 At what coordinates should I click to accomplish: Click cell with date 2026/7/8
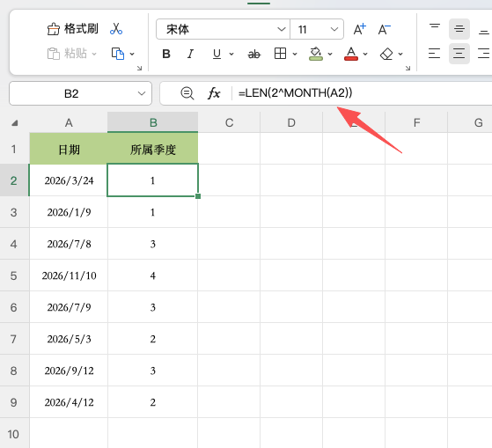[69, 244]
